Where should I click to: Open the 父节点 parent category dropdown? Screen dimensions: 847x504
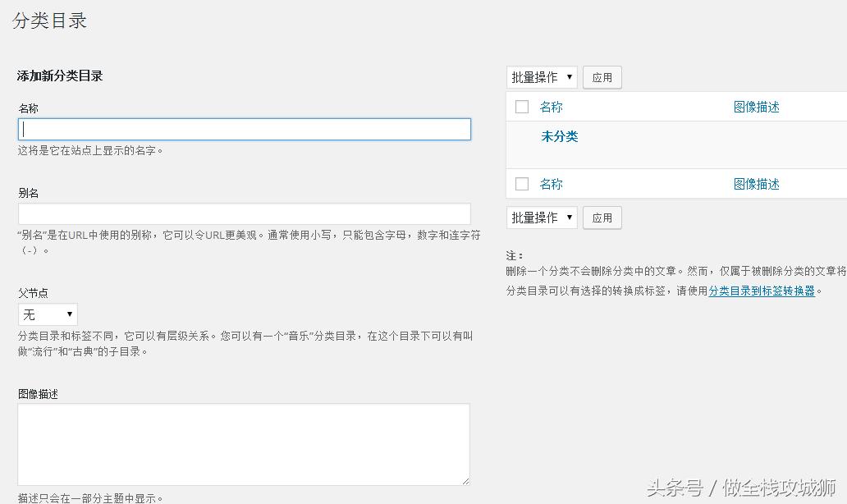[x=47, y=314]
